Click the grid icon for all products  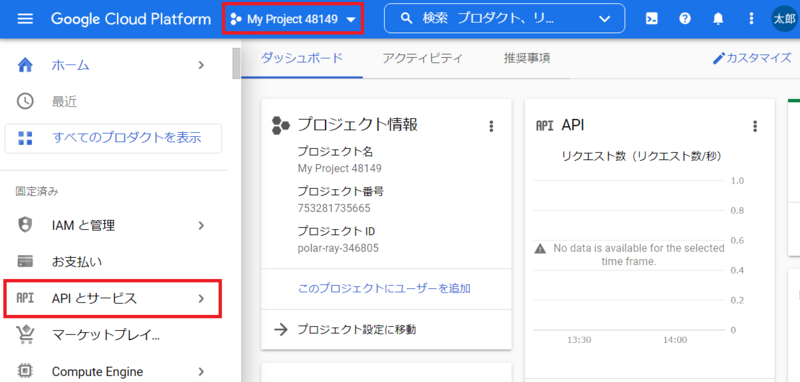point(25,138)
